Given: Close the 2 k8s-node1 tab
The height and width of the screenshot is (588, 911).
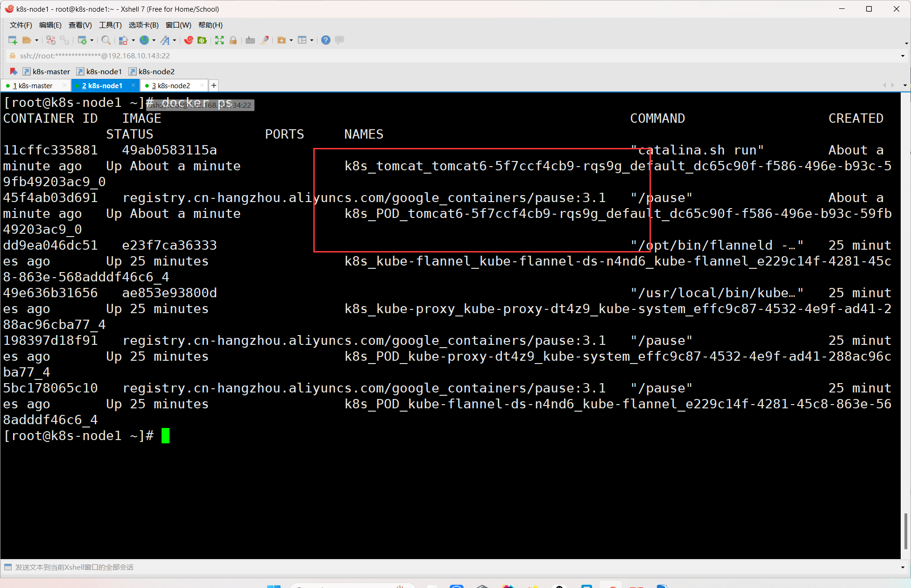Looking at the screenshot, I should (133, 85).
